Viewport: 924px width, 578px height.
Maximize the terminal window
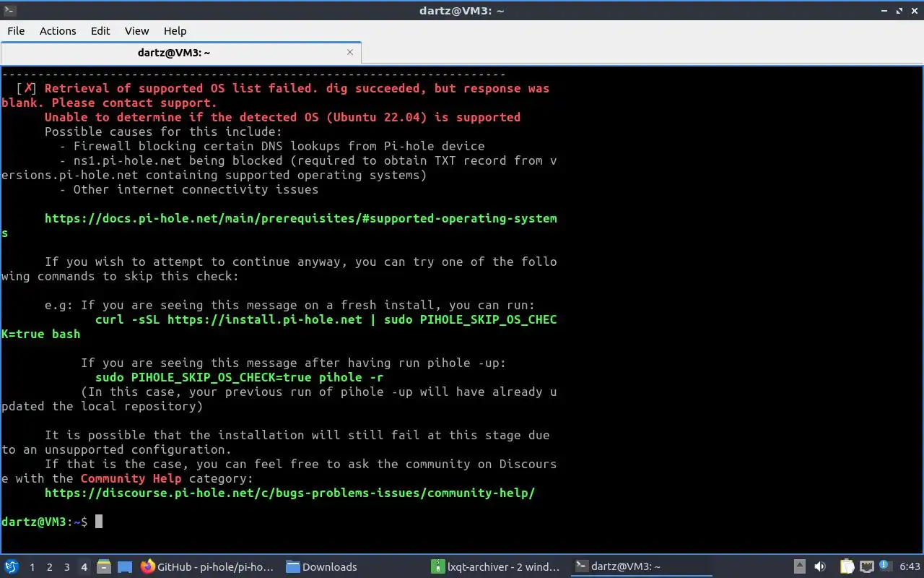point(899,10)
